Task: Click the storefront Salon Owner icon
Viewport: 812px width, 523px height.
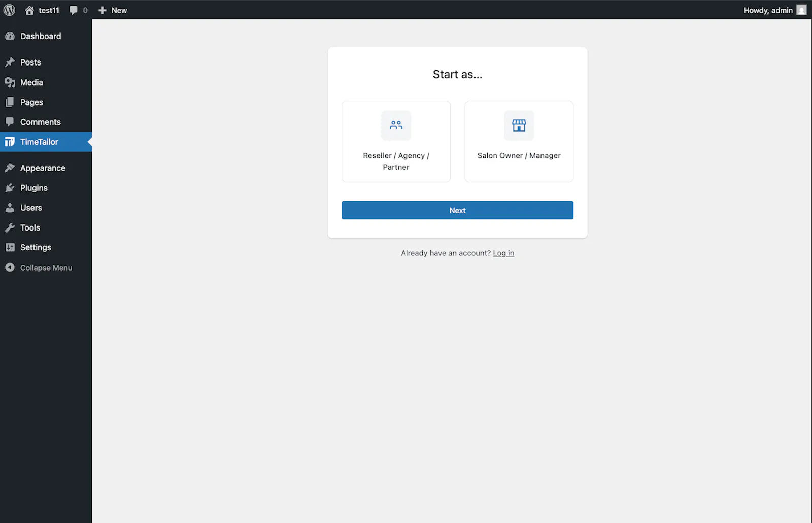Action: pos(519,125)
